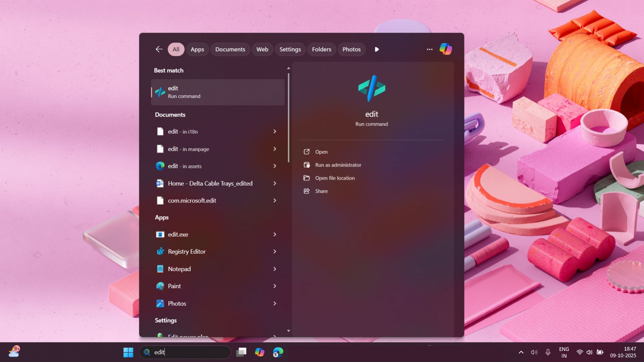Open Task View from the taskbar
The height and width of the screenshot is (362, 644).
pyautogui.click(x=241, y=352)
